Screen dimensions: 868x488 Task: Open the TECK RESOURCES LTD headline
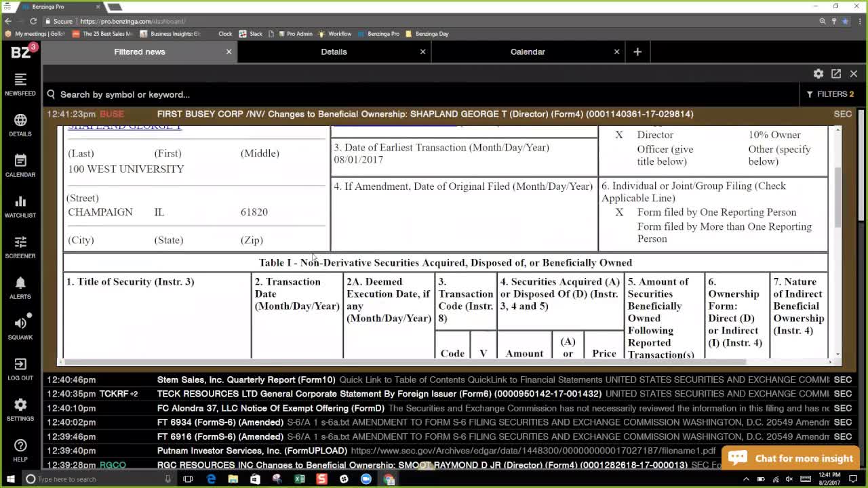tap(379, 394)
